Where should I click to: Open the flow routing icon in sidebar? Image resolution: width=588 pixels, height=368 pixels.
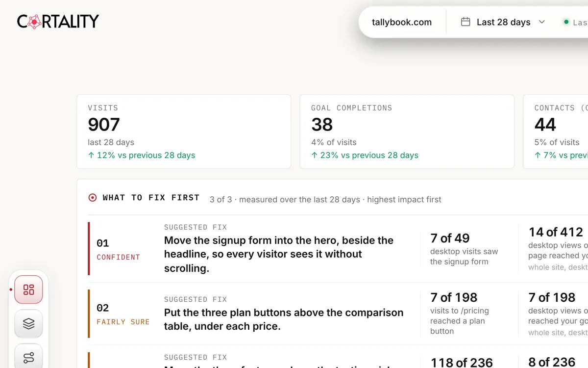28,357
